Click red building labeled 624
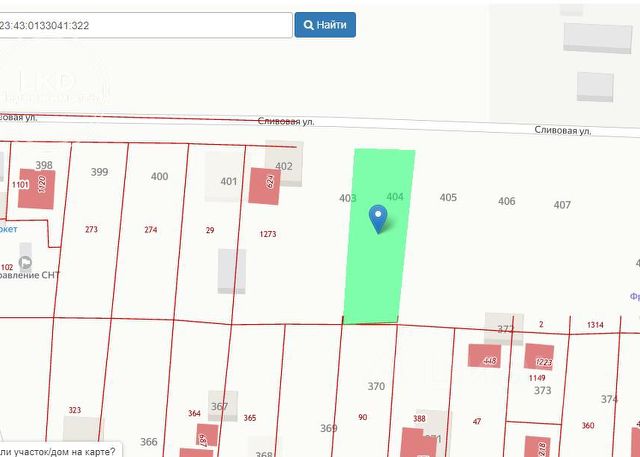The height and width of the screenshot is (457, 640). (x=264, y=186)
